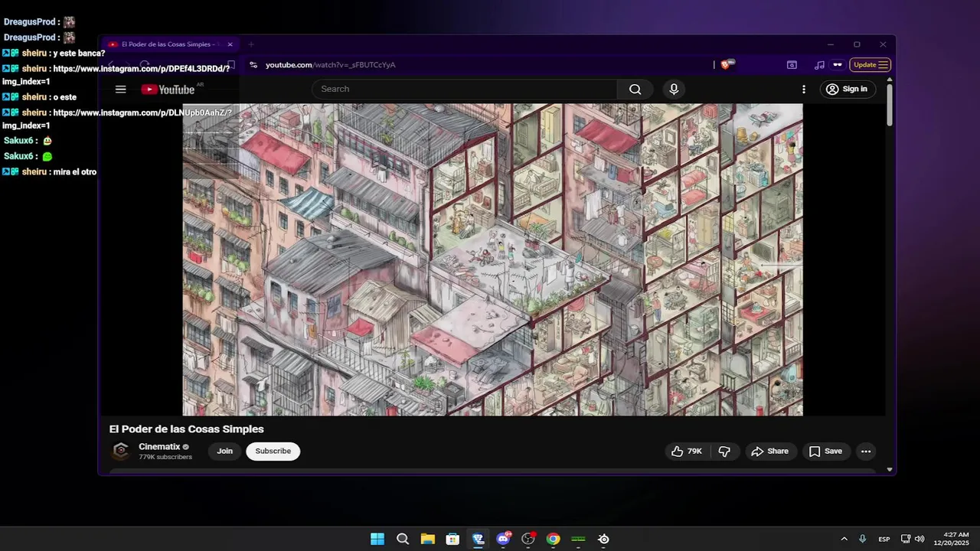This screenshot has height=551, width=980.
Task: Click the video player illustration
Action: [492, 259]
